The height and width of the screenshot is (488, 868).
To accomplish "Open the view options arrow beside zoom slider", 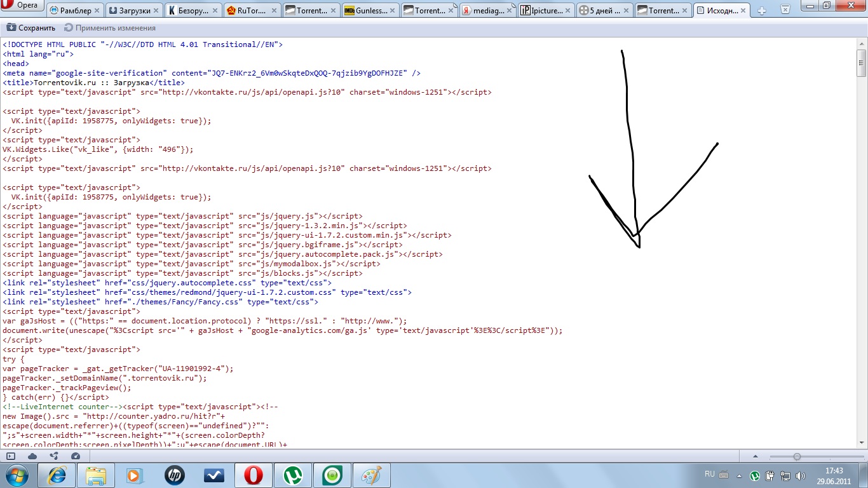I will tap(756, 456).
